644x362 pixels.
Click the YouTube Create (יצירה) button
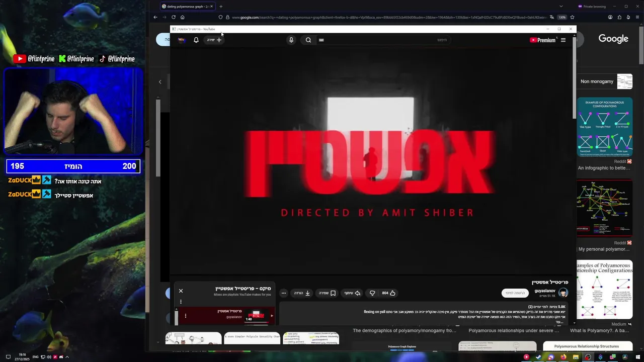point(214,40)
